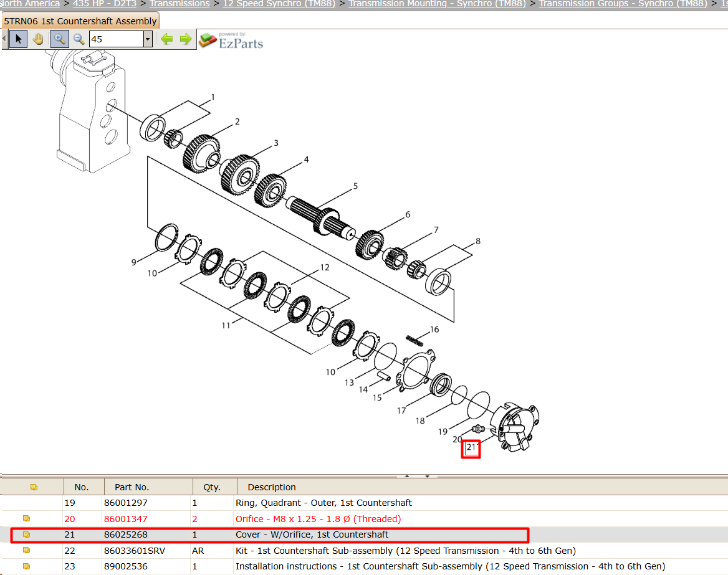The image size is (728, 575).
Task: Open Transmission Groups - Synchro (TM88) breadcrumb
Action: [623, 4]
